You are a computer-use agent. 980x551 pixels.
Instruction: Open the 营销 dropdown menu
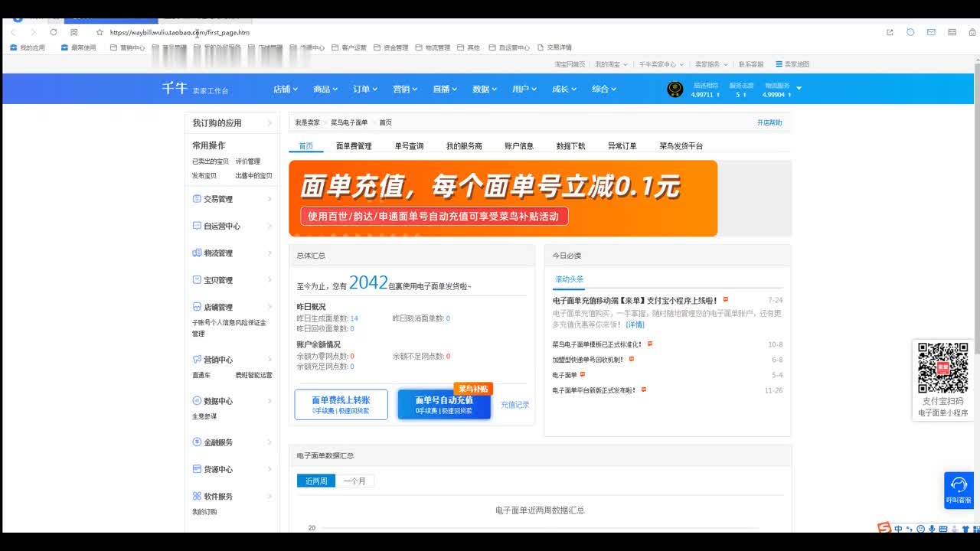pos(405,90)
